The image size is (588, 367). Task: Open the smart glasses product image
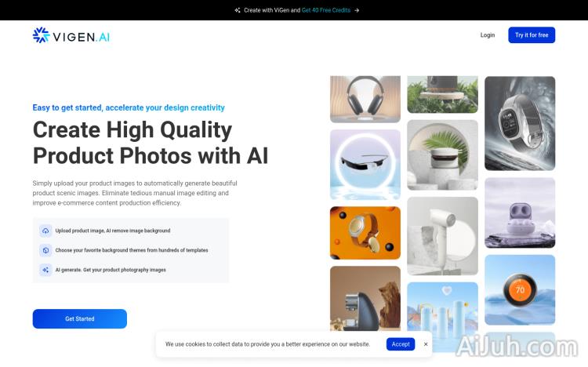[x=365, y=165]
